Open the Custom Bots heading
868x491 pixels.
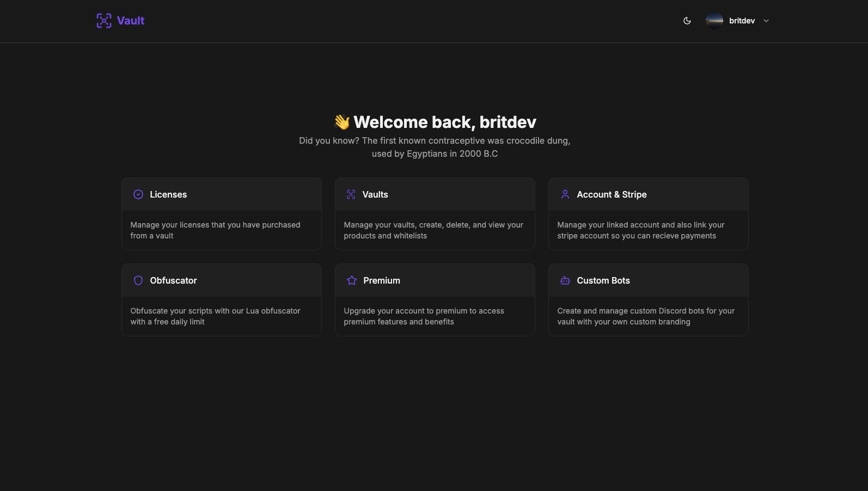pyautogui.click(x=603, y=280)
